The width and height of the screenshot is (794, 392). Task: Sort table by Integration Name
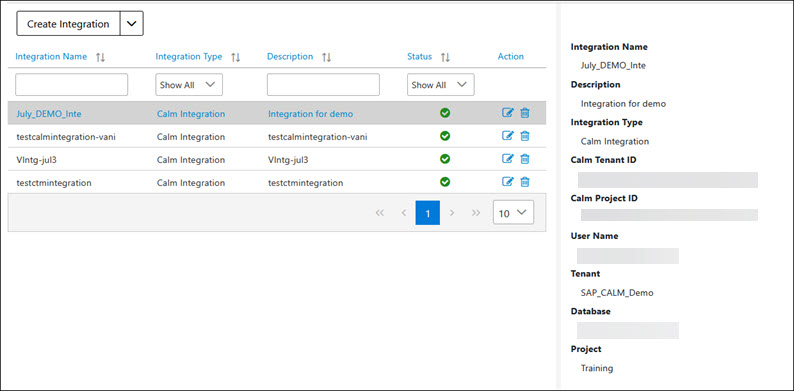pos(100,57)
